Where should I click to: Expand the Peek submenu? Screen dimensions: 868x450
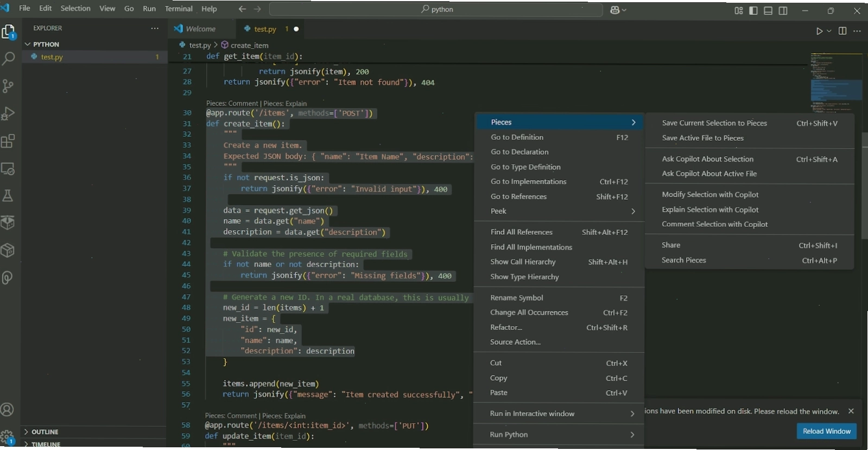pyautogui.click(x=559, y=211)
